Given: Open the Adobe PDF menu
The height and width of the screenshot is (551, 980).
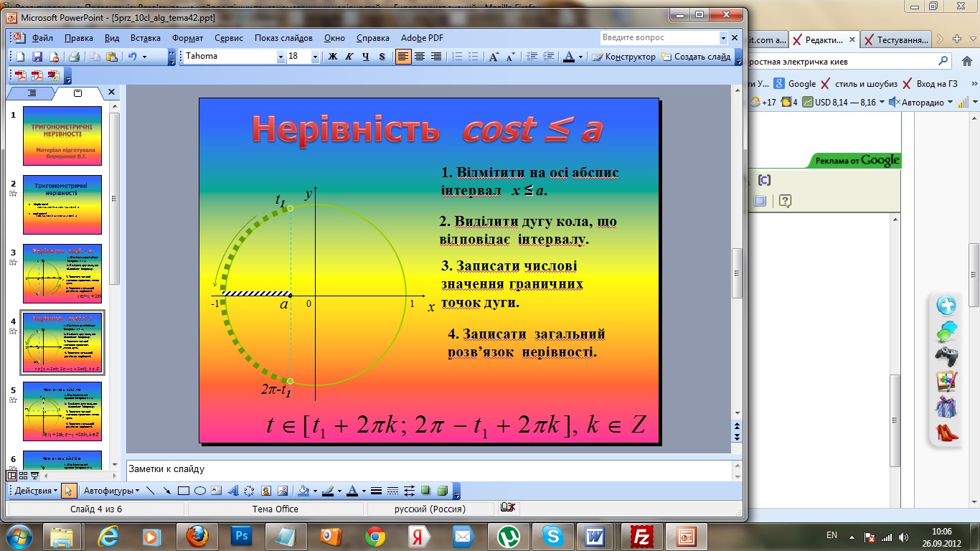Looking at the screenshot, I should (x=422, y=38).
